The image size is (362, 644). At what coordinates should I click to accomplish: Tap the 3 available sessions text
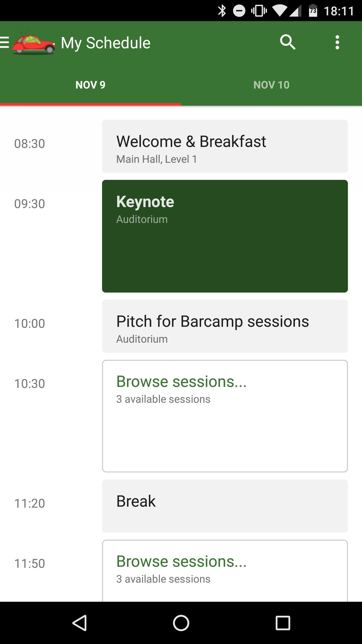point(163,399)
